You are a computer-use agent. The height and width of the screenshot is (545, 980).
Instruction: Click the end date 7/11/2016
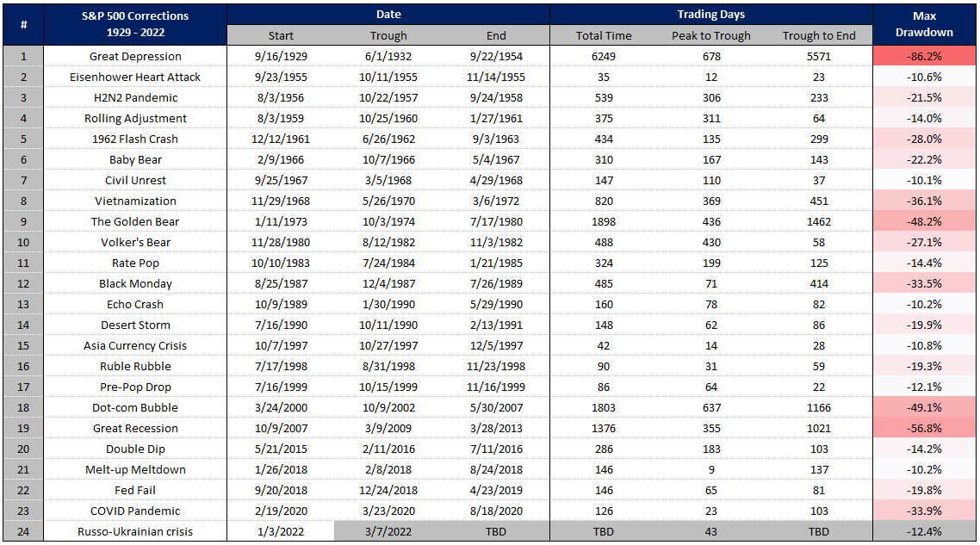[496, 448]
